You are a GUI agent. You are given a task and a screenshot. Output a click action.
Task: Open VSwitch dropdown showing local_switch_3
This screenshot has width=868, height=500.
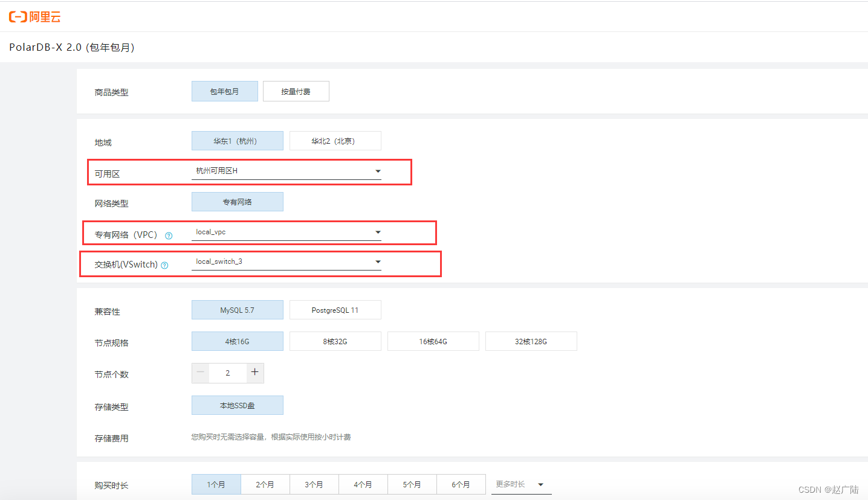pyautogui.click(x=287, y=261)
